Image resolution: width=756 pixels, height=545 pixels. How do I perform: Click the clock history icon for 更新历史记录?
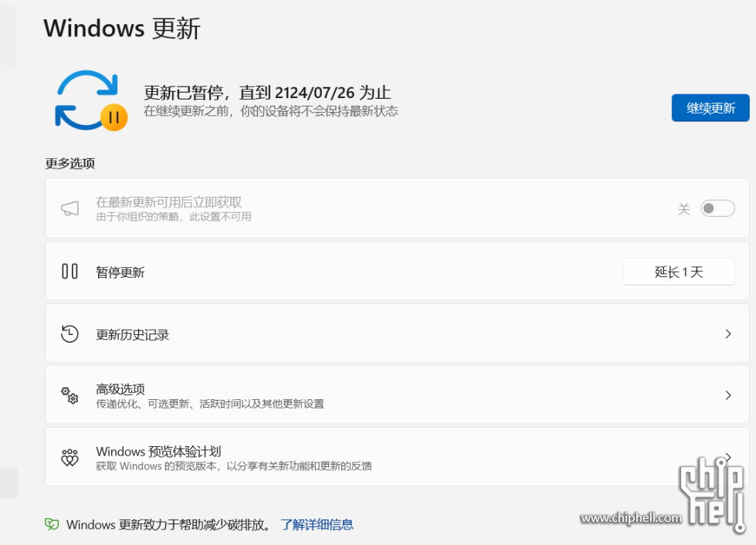[x=70, y=333]
